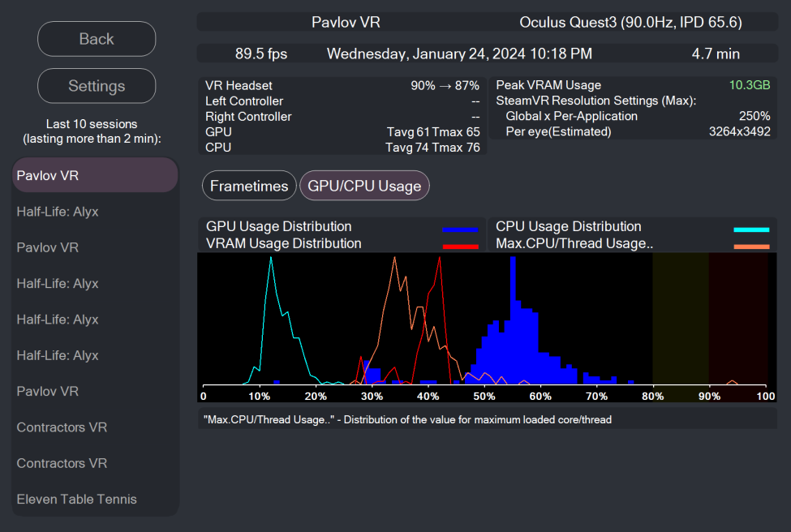
Task: Click the Oculus Quest3 headset info text
Action: point(630,22)
